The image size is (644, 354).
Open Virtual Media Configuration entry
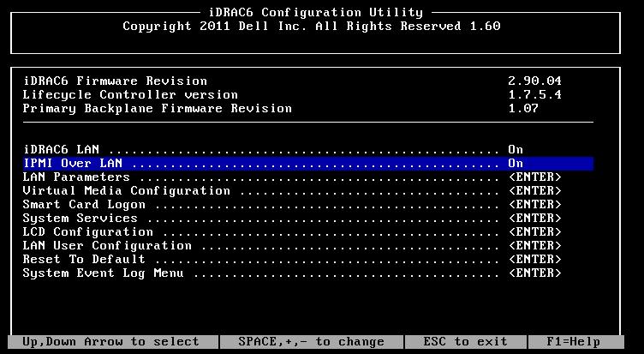click(126, 191)
